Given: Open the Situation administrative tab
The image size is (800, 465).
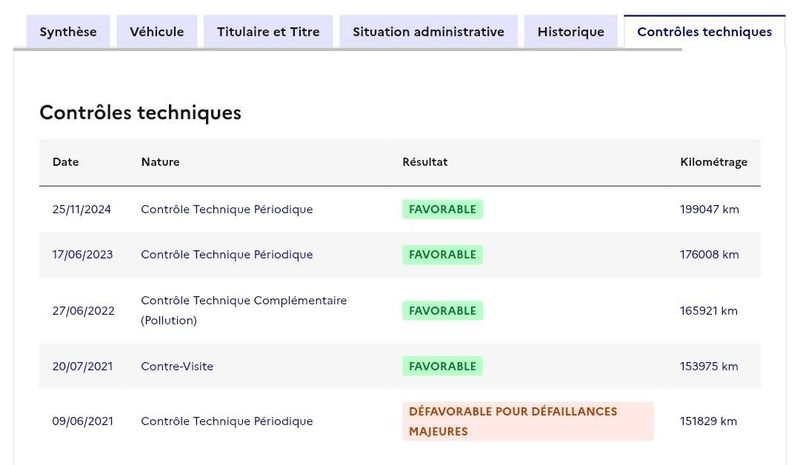Looking at the screenshot, I should coord(429,32).
